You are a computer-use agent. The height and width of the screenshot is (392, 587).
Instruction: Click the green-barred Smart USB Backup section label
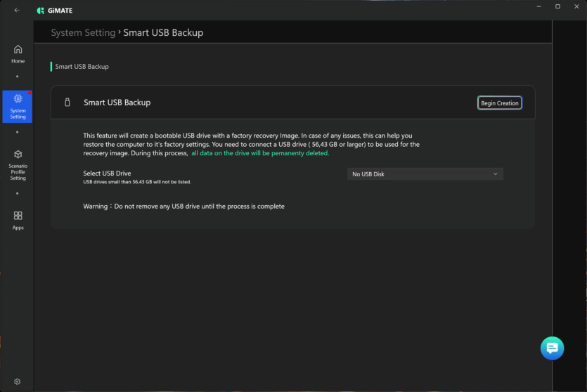[x=82, y=67]
